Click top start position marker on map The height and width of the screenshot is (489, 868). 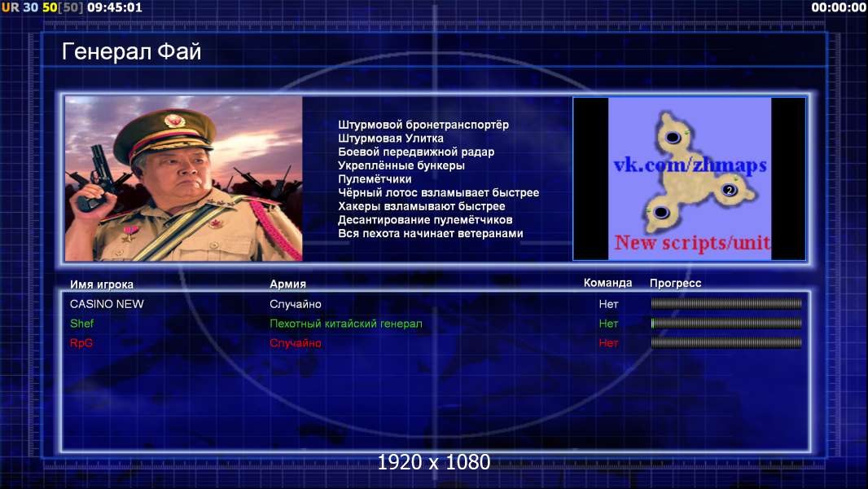[673, 137]
